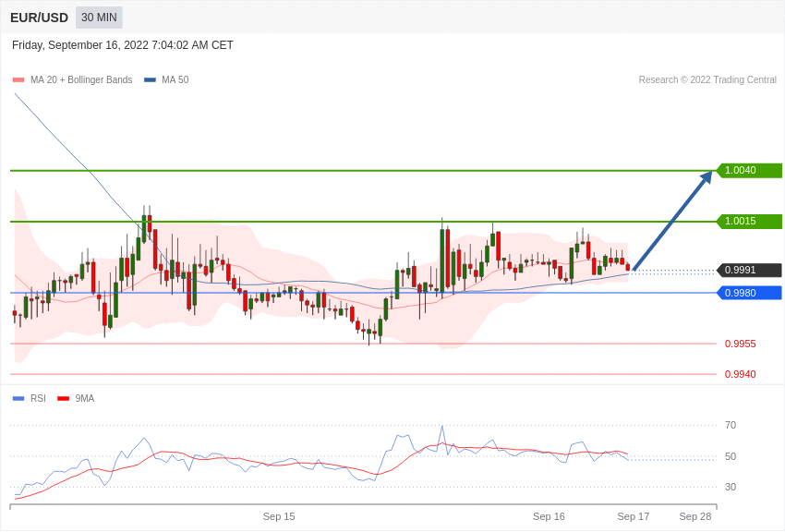The image size is (785, 532).
Task: Click the Sep 15 date axis label
Action: 279,517
